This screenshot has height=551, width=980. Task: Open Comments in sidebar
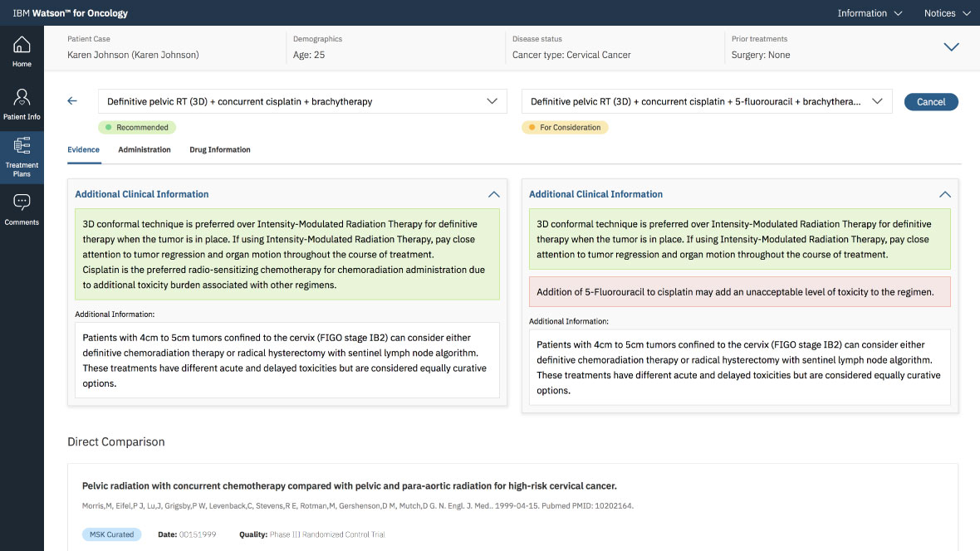(x=22, y=208)
